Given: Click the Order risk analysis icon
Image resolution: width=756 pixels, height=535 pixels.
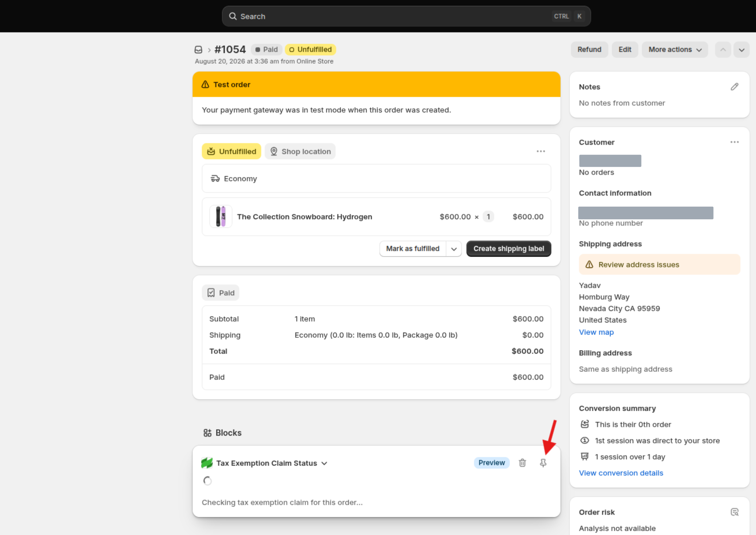Looking at the screenshot, I should tap(734, 512).
